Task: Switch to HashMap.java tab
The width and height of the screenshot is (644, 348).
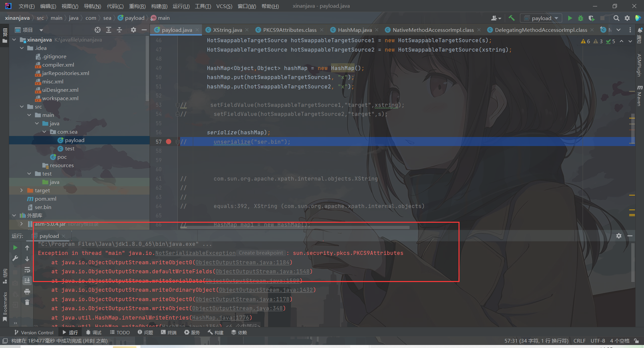Action: [x=355, y=30]
